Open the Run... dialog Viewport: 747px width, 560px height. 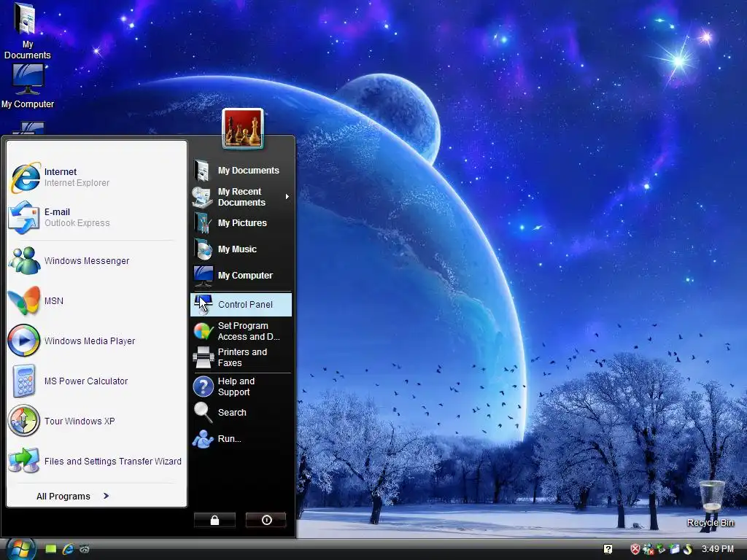click(x=241, y=438)
